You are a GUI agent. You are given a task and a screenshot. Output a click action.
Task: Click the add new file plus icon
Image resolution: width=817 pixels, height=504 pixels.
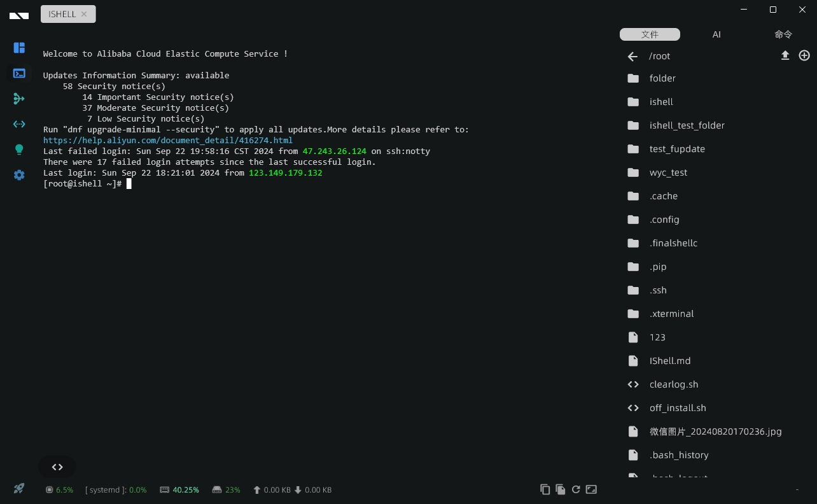pos(804,55)
